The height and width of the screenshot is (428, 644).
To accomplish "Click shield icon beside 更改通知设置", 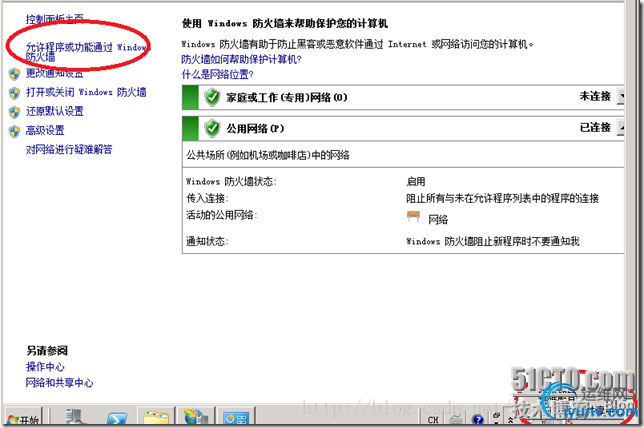I will (14, 74).
